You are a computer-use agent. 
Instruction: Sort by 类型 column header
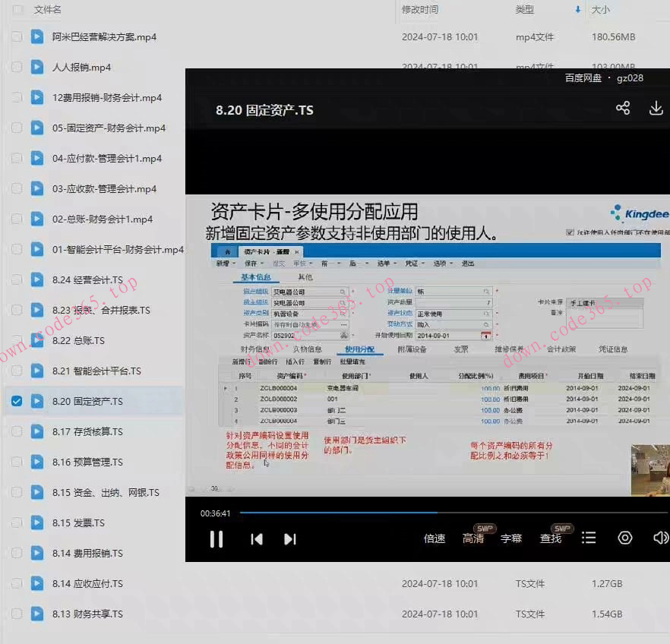[524, 9]
